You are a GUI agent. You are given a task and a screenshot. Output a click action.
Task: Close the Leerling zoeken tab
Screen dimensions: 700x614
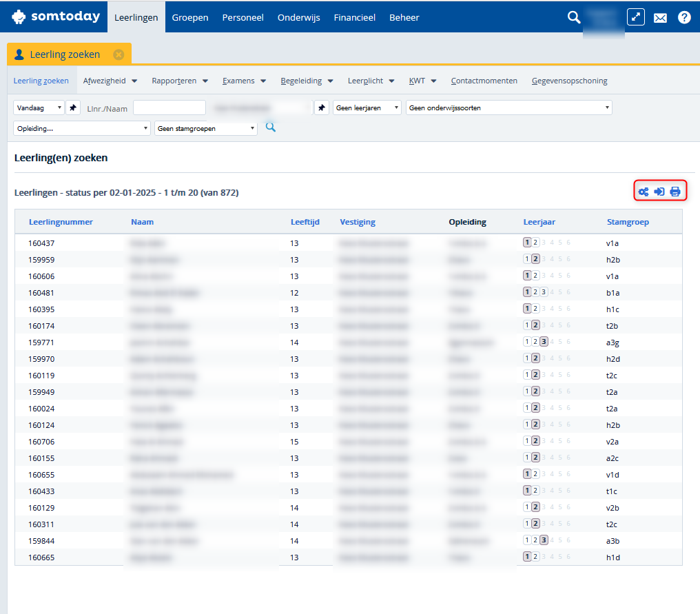click(119, 54)
